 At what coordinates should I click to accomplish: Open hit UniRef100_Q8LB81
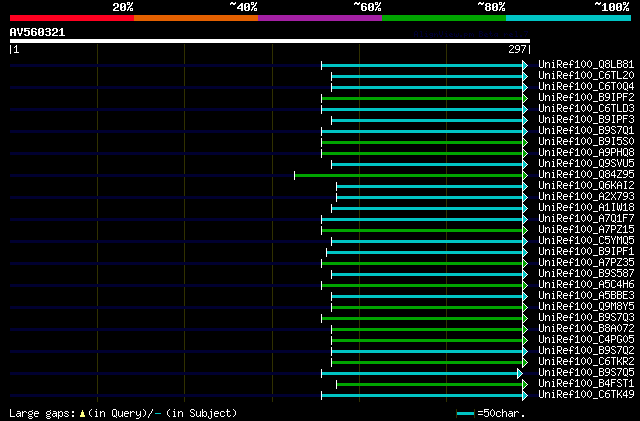coord(586,65)
